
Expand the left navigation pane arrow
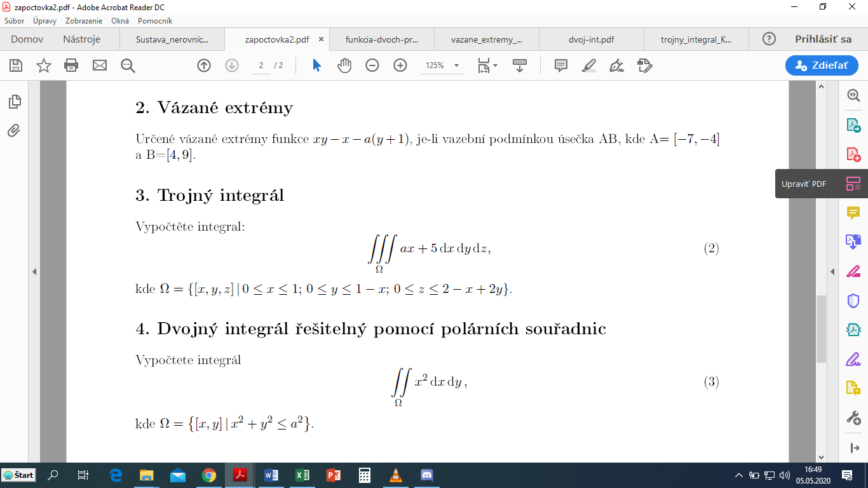point(34,271)
